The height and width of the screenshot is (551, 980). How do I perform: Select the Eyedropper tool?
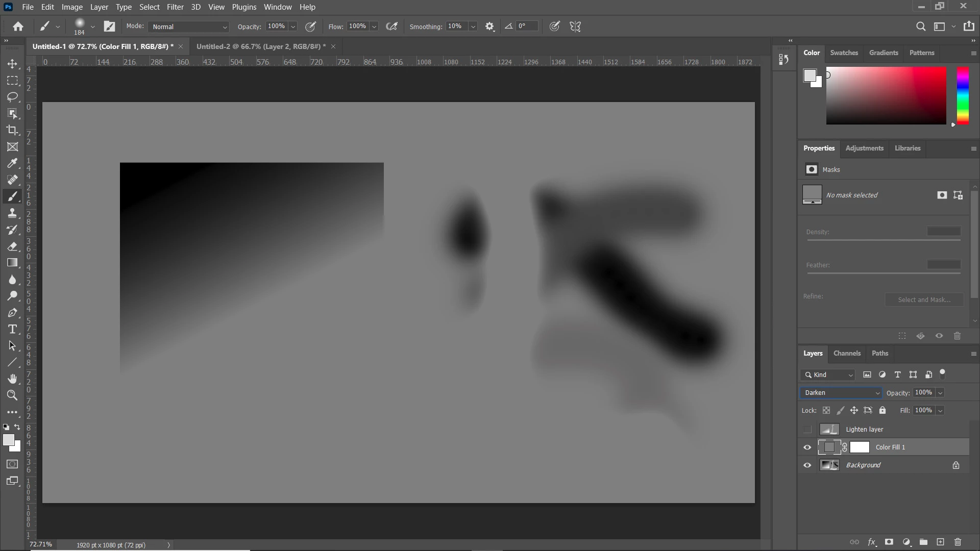pyautogui.click(x=12, y=163)
